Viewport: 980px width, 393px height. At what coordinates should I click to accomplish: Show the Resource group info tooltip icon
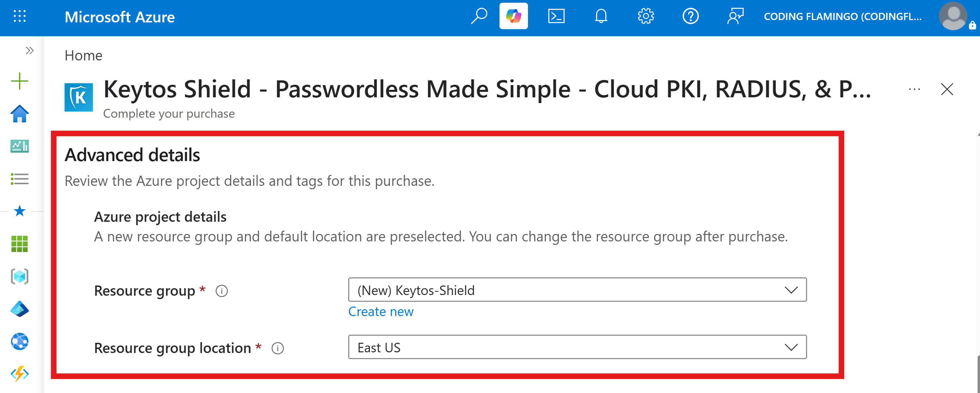[222, 291]
